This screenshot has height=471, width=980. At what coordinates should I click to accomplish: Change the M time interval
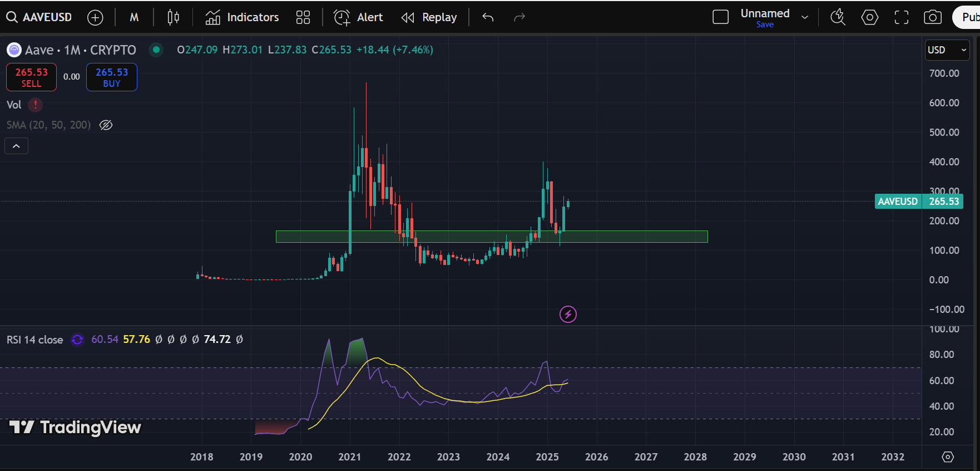point(134,17)
